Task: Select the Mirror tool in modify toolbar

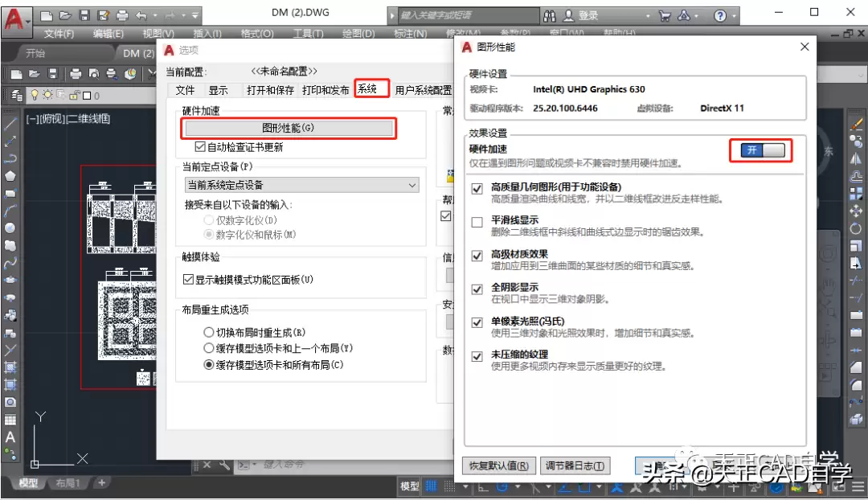Action: [x=856, y=160]
